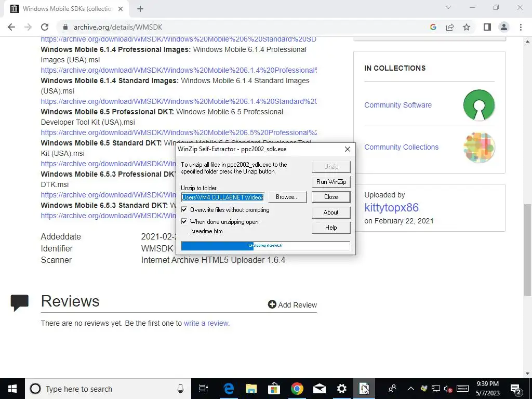This screenshot has height=399, width=532.
Task: Open Settings from the taskbar
Action: (x=342, y=389)
